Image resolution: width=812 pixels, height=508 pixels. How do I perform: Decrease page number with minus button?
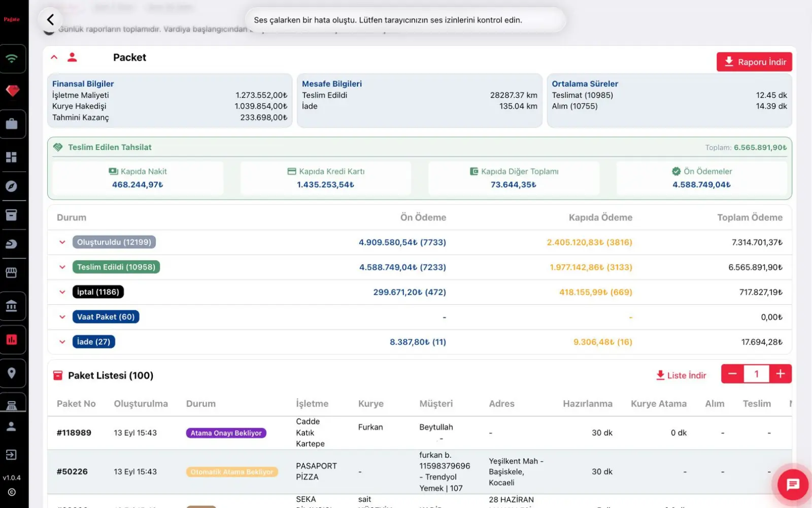732,374
